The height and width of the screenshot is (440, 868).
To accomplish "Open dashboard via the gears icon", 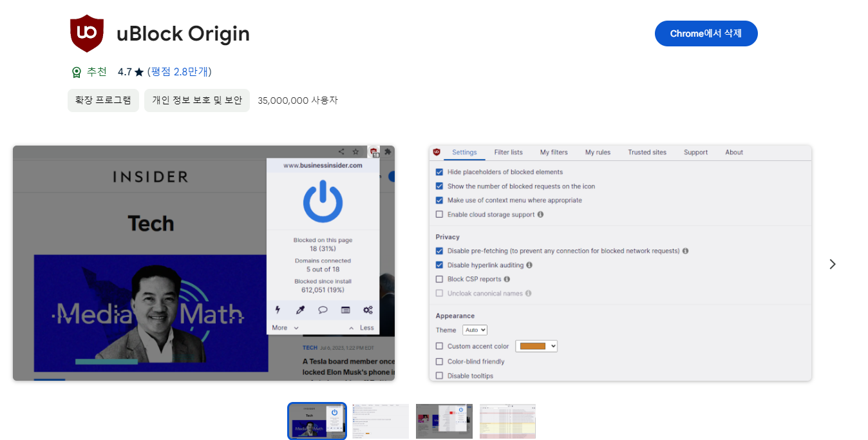I will (x=368, y=310).
